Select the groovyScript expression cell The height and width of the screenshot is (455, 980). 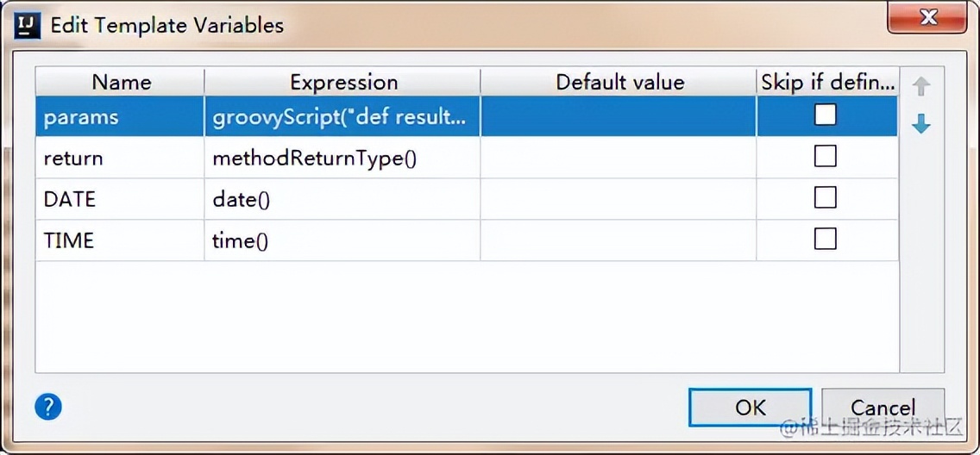342,116
